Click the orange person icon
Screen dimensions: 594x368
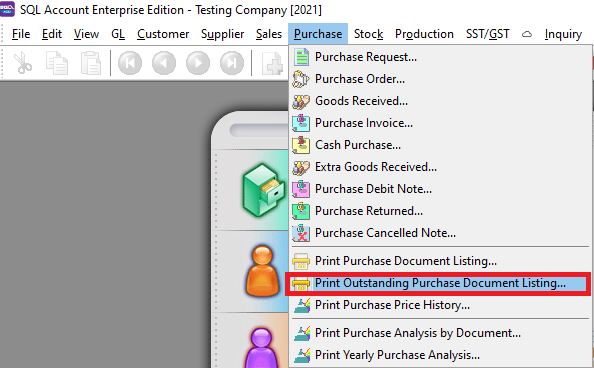point(262,271)
